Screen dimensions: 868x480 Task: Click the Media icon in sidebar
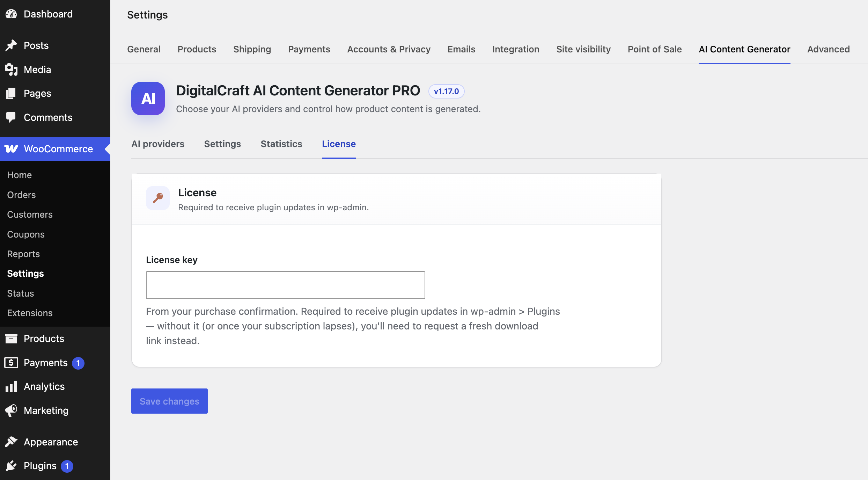pos(11,70)
